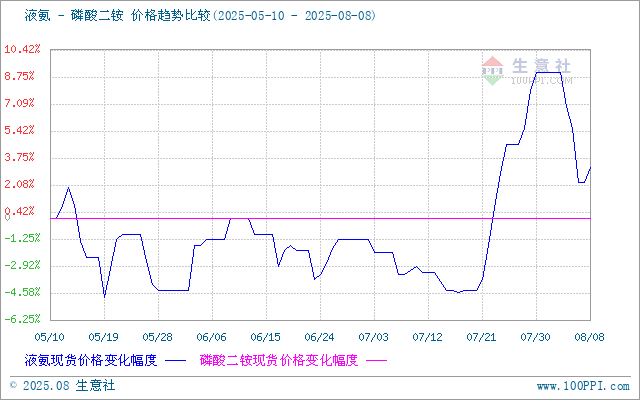Click the chart title 液氨 - 磷酸二铵 价格趋势比较
This screenshot has width=640, height=400.
pyautogui.click(x=117, y=16)
